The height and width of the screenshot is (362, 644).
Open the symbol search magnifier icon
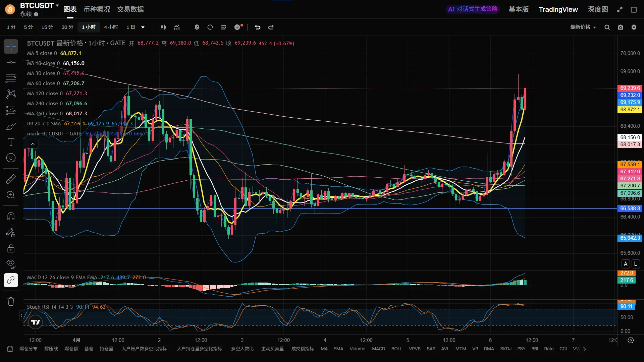click(607, 27)
